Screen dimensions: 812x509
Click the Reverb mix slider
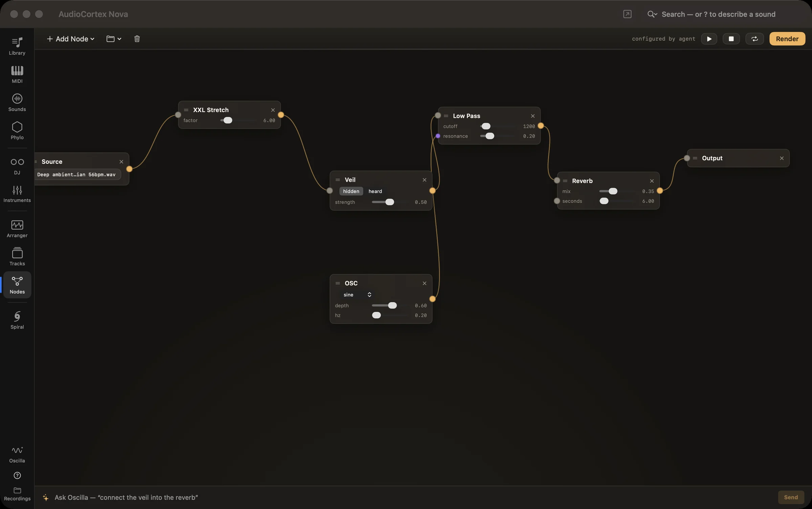[x=618, y=191]
